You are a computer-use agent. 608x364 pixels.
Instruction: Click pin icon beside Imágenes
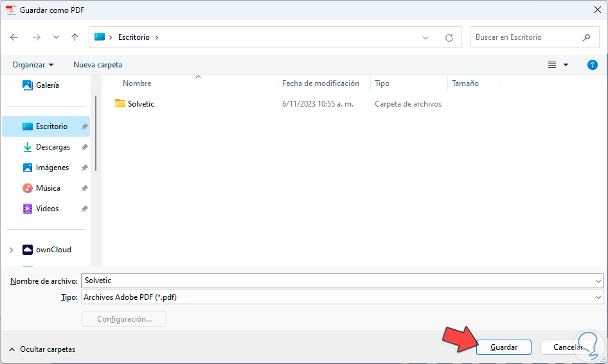coord(84,168)
